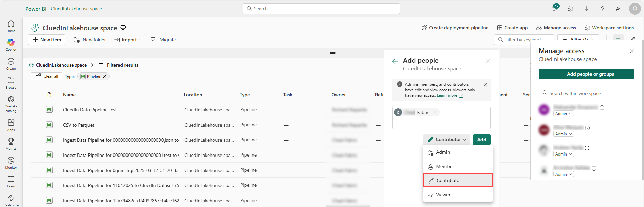Dismiss the access info banner
644x207 pixels.
[485, 85]
